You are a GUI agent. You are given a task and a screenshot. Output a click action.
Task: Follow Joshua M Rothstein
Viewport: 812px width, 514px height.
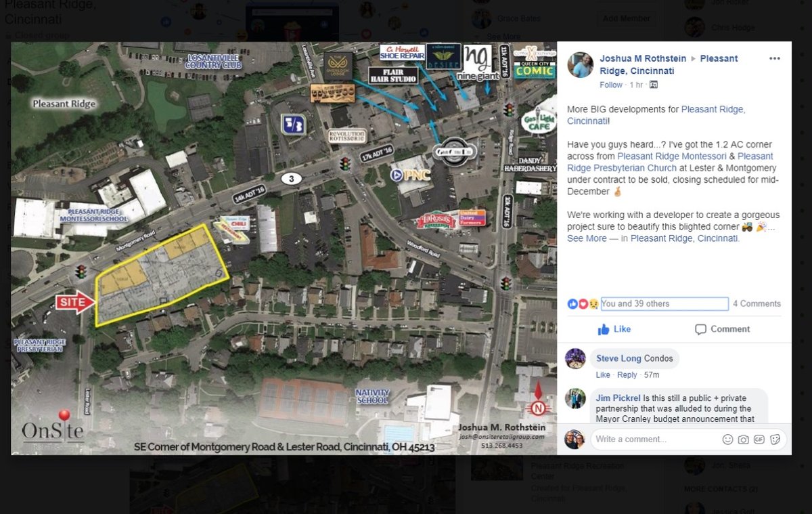coord(611,85)
